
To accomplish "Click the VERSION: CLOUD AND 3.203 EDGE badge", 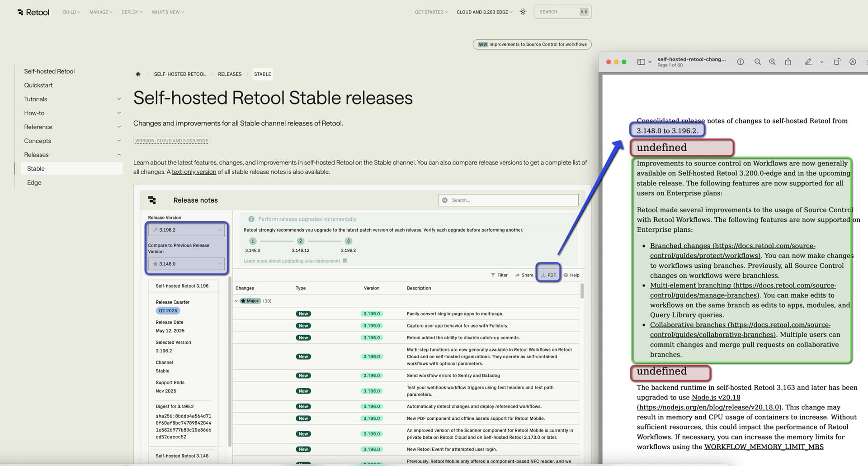I will tap(172, 141).
